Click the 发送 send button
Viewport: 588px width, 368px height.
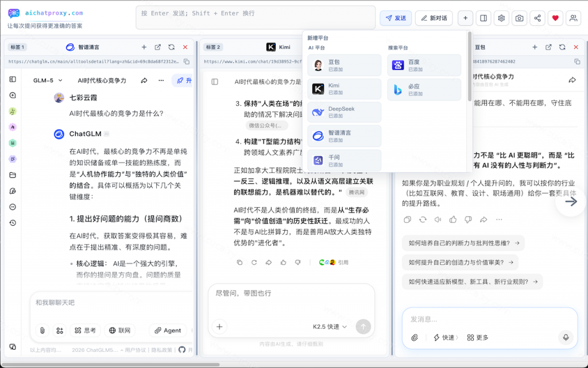pyautogui.click(x=396, y=18)
